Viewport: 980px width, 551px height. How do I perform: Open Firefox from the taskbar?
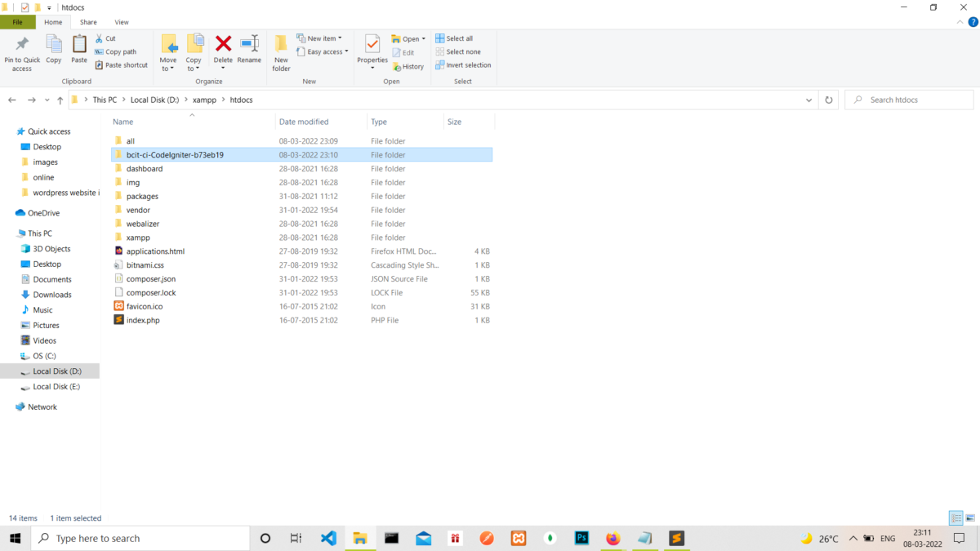click(x=612, y=538)
